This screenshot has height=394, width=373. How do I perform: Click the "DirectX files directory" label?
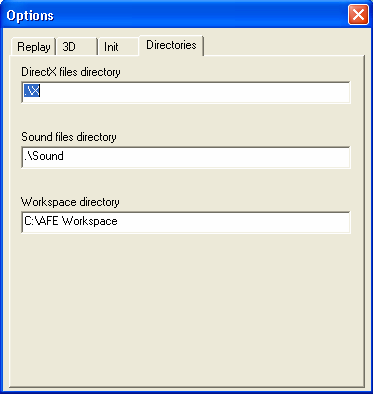pos(71,72)
